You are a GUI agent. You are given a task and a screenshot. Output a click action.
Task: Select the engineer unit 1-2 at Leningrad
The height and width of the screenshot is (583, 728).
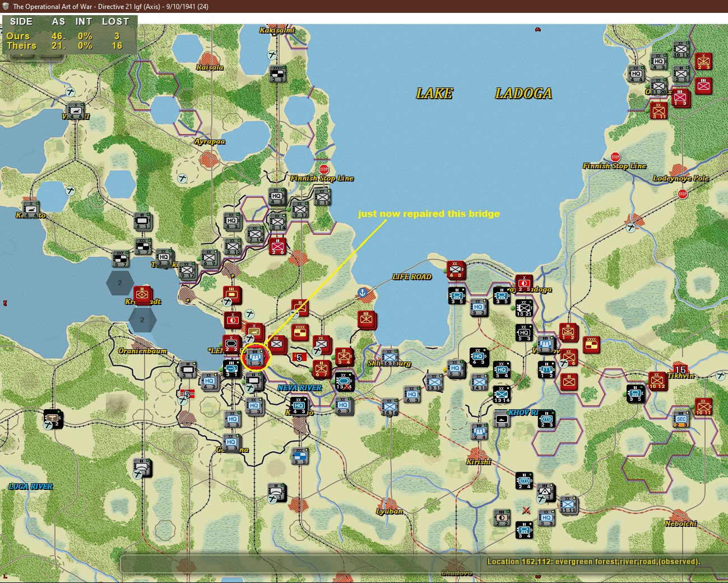(x=255, y=357)
